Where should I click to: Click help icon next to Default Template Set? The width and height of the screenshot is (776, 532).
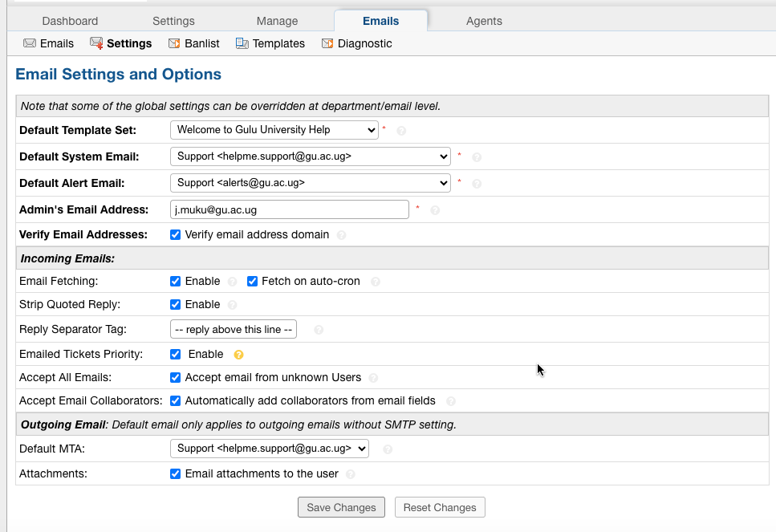point(401,131)
